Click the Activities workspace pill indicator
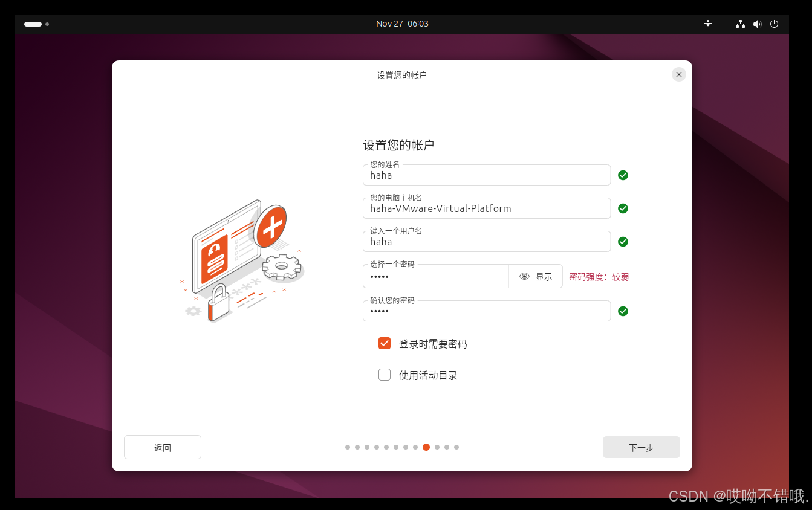The width and height of the screenshot is (812, 510). pyautogui.click(x=33, y=24)
